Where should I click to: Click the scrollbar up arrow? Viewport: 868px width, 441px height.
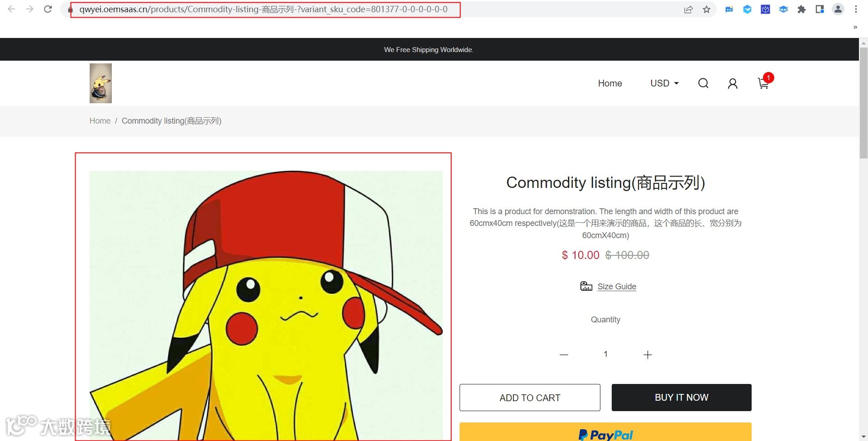coord(863,43)
